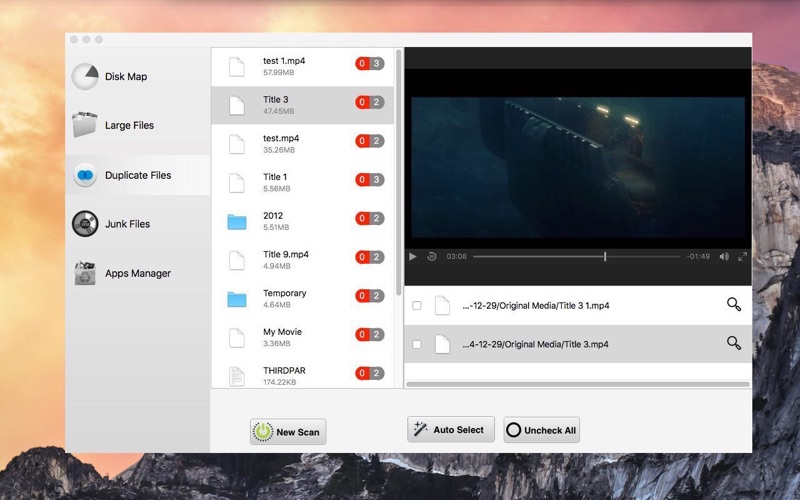Open the Disk Map section
Image resolution: width=800 pixels, height=500 pixels.
tap(138, 77)
